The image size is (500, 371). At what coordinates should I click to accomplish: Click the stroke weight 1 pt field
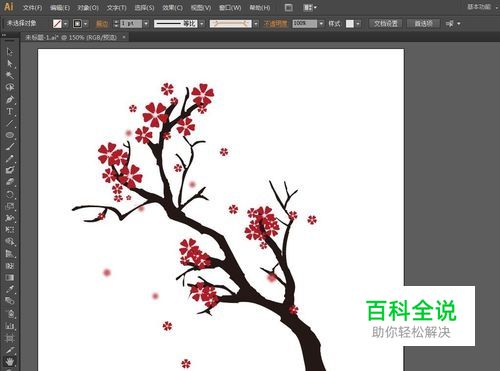131,24
